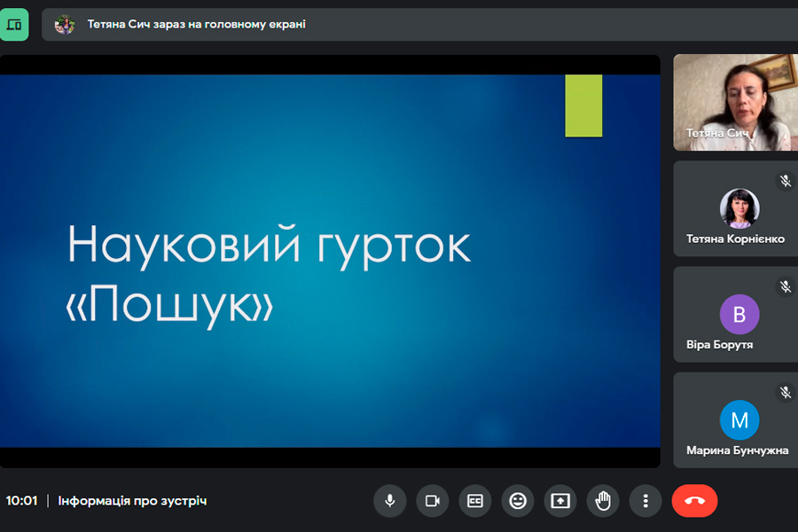
Task: Click muted mic icon on Марина Бунчужна tile
Action: pos(786,393)
